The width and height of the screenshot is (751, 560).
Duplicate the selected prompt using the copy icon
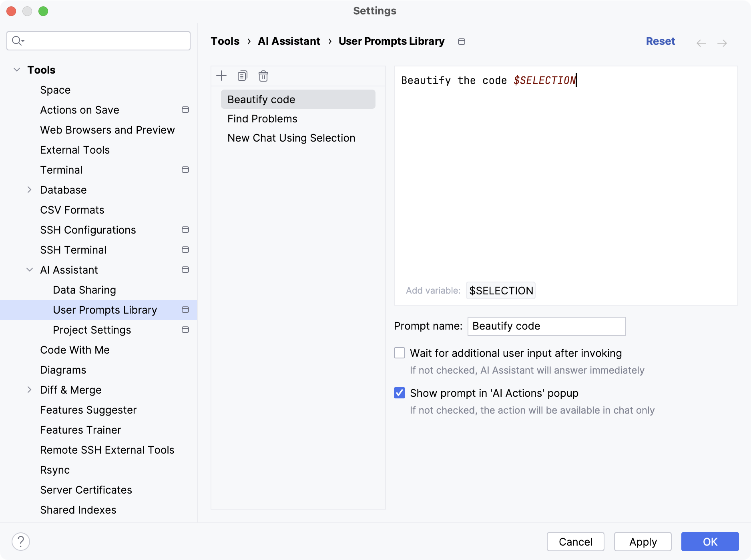pos(242,76)
